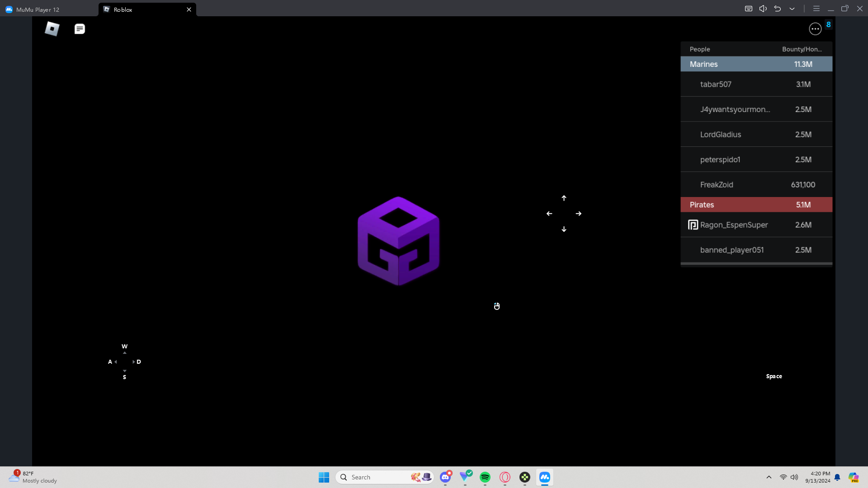Click the People column header
Screen dimensions: 868x488
point(700,49)
